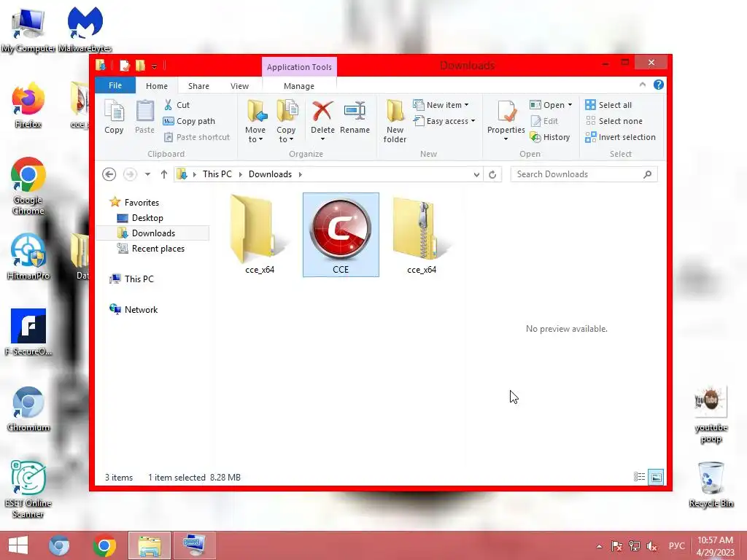The height and width of the screenshot is (560, 747).
Task: Click muted volume icon in system tray
Action: pyautogui.click(x=651, y=545)
